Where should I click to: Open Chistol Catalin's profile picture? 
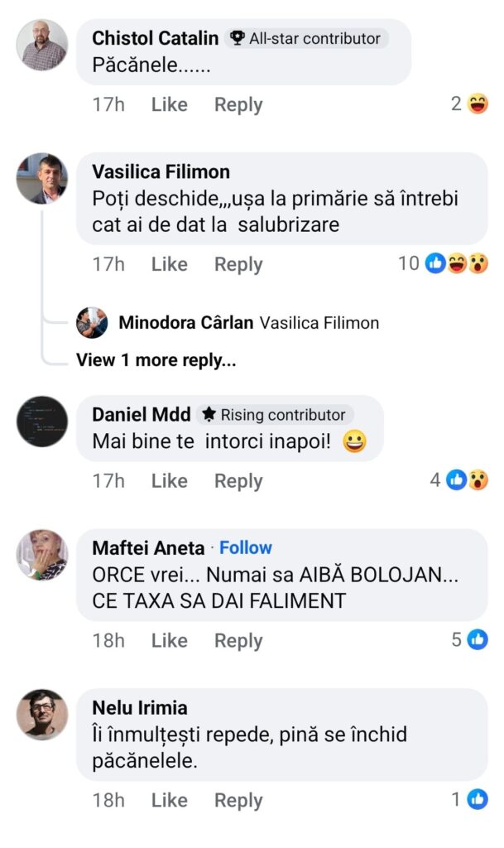[42, 46]
